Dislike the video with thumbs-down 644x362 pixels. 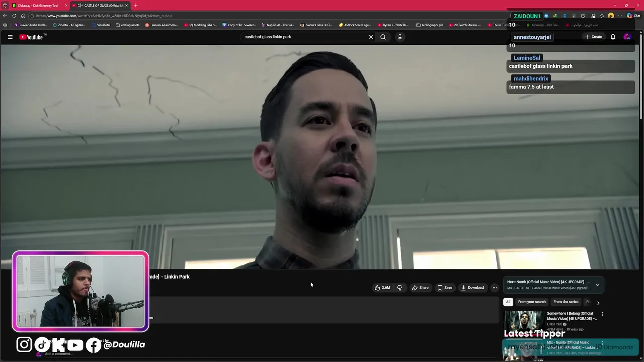click(x=400, y=288)
